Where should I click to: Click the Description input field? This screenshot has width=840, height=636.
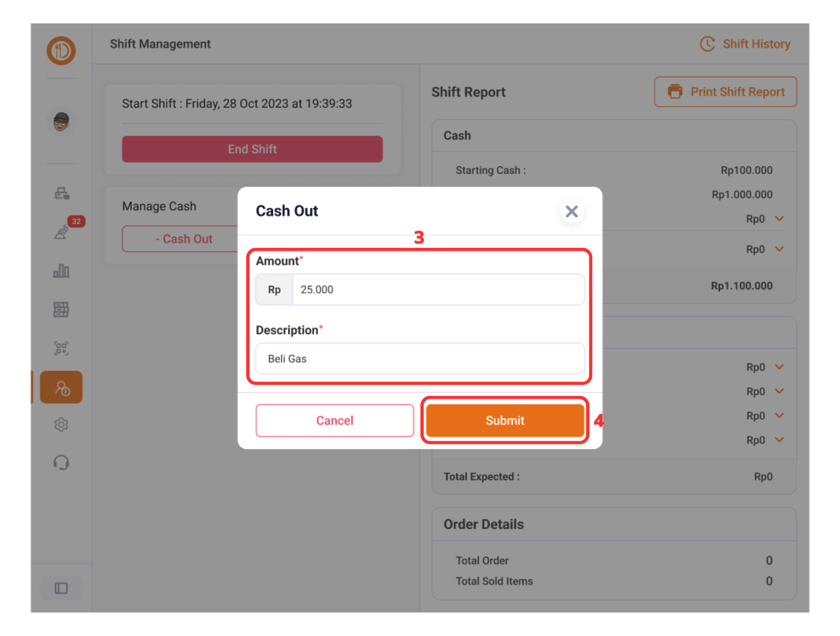[x=420, y=359]
